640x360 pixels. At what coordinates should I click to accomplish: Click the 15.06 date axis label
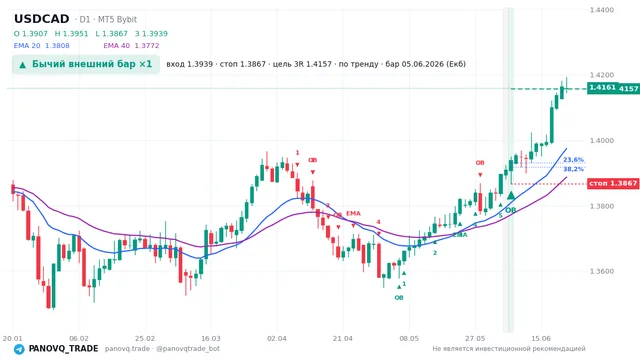(541, 338)
